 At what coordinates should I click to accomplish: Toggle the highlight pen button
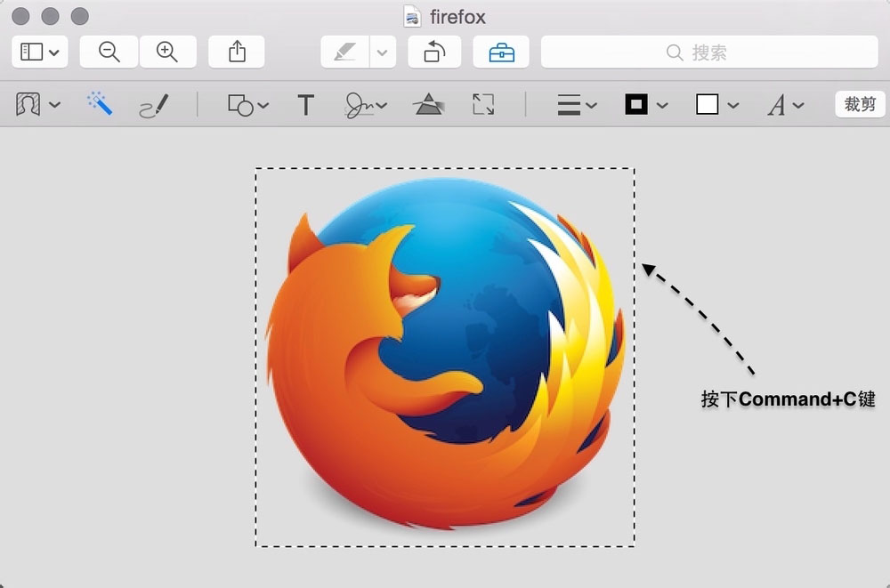pos(344,52)
